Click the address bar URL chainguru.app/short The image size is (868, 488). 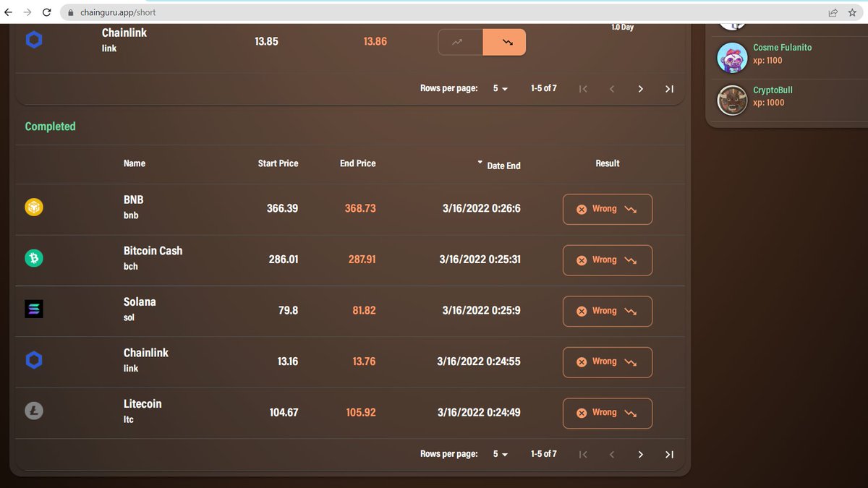(118, 12)
